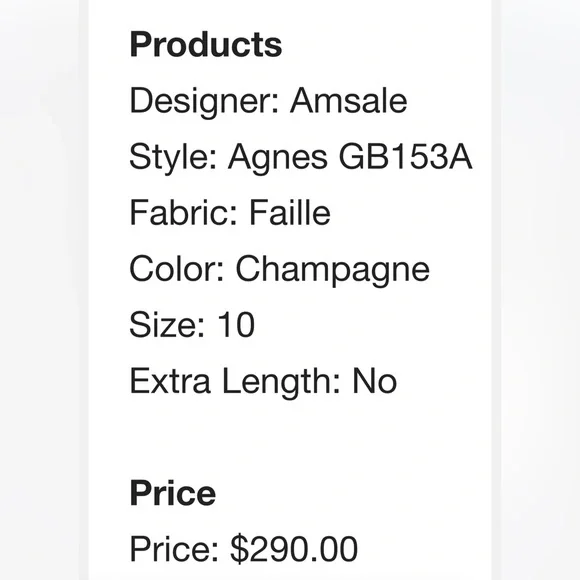Click the word Faille
The image size is (580, 580).
click(x=290, y=213)
